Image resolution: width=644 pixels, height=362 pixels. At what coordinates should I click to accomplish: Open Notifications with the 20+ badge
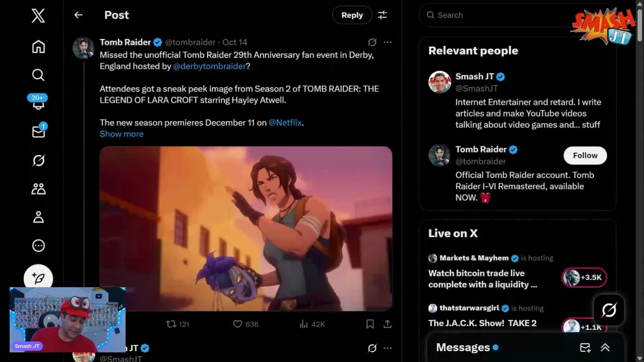pos(38,103)
